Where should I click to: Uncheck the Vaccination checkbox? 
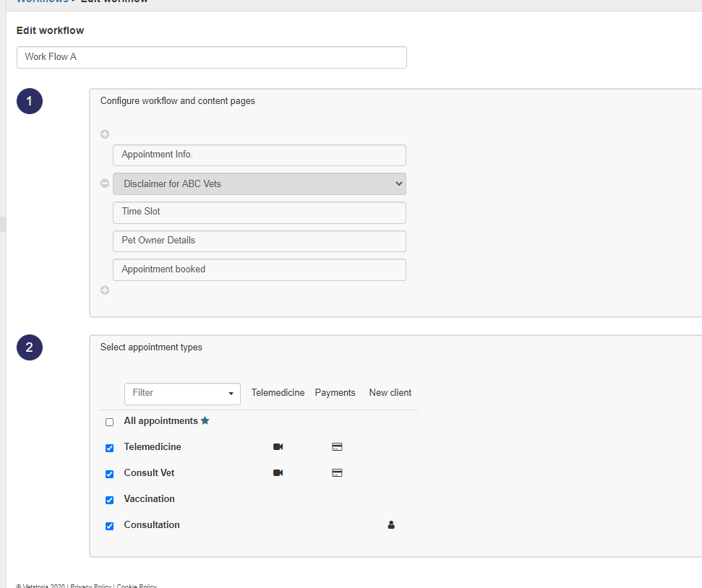click(x=109, y=500)
